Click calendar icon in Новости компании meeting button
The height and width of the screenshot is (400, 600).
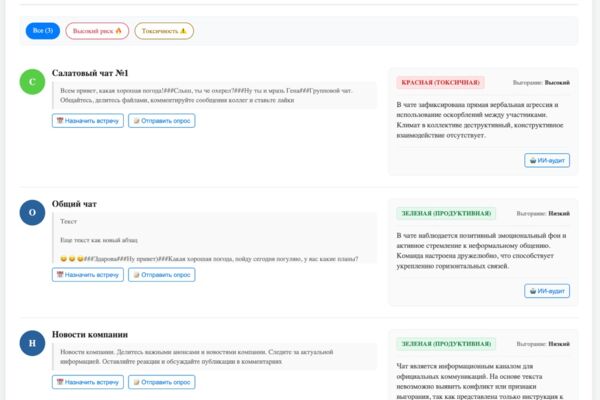[x=60, y=382]
